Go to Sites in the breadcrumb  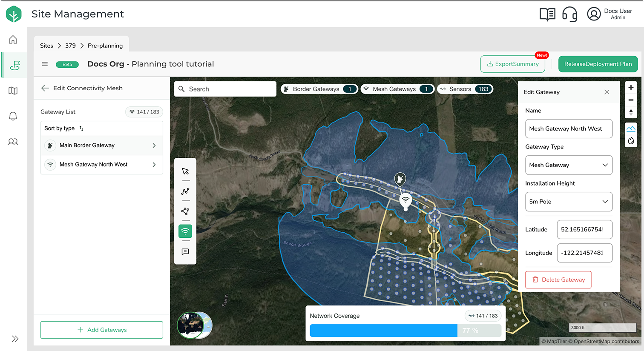pyautogui.click(x=46, y=46)
